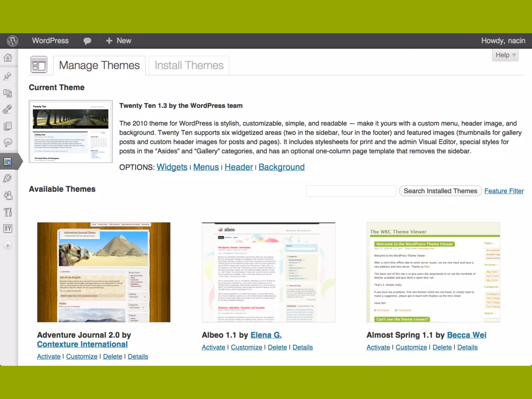Switch to the Install Themes tab
The height and width of the screenshot is (399, 532).
click(x=189, y=65)
